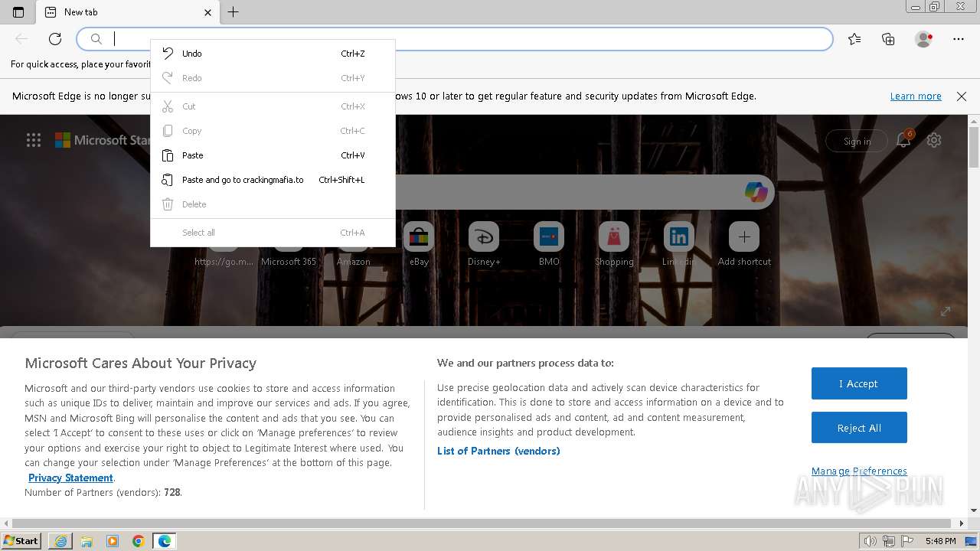The height and width of the screenshot is (551, 980).
Task: Click the volume speaker tray icon
Action: point(871,541)
